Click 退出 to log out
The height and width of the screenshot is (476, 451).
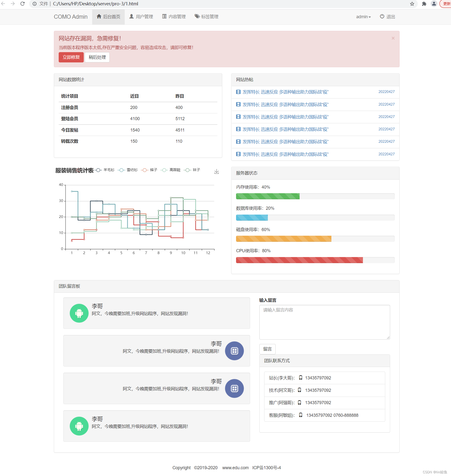point(387,17)
